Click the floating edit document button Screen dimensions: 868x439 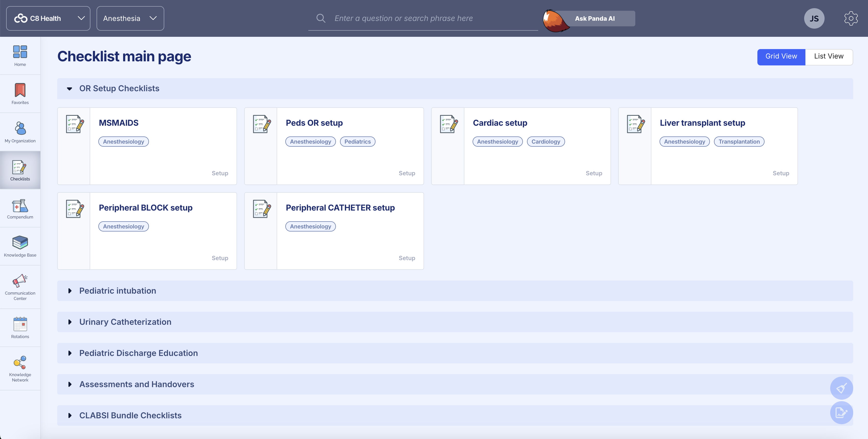pyautogui.click(x=841, y=412)
